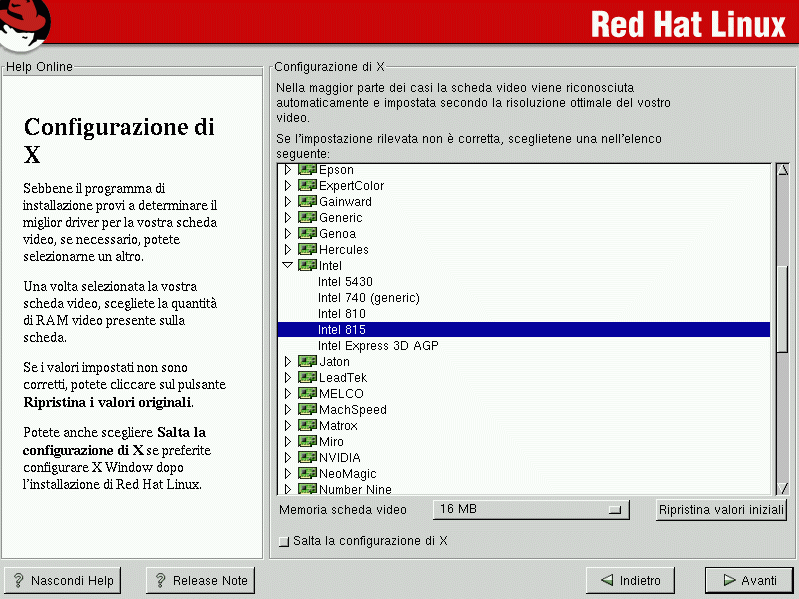The width and height of the screenshot is (799, 599).
Task: Expand the Jaton card category
Action: click(288, 362)
